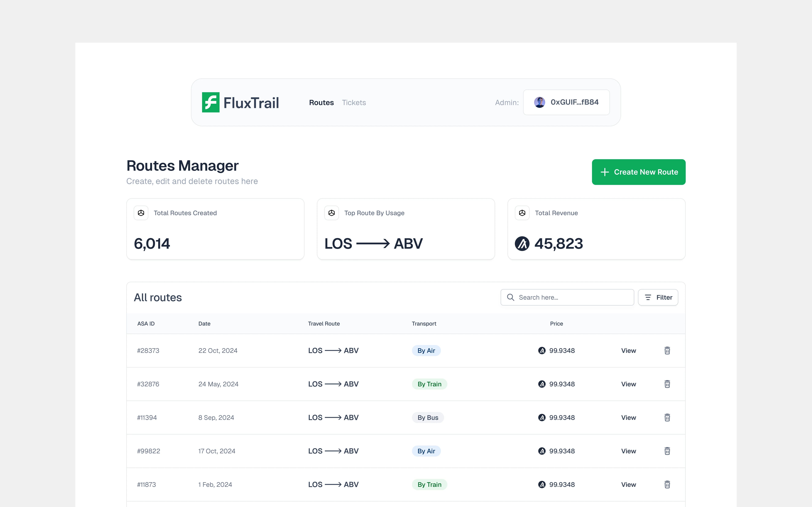Click the Total Revenue card icon
812x507 pixels.
[x=522, y=213]
